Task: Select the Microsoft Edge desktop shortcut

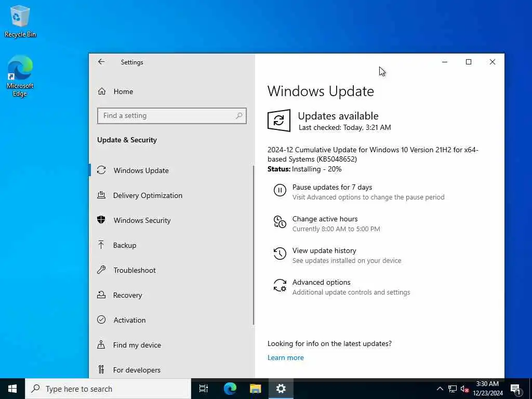Action: pyautogui.click(x=20, y=76)
